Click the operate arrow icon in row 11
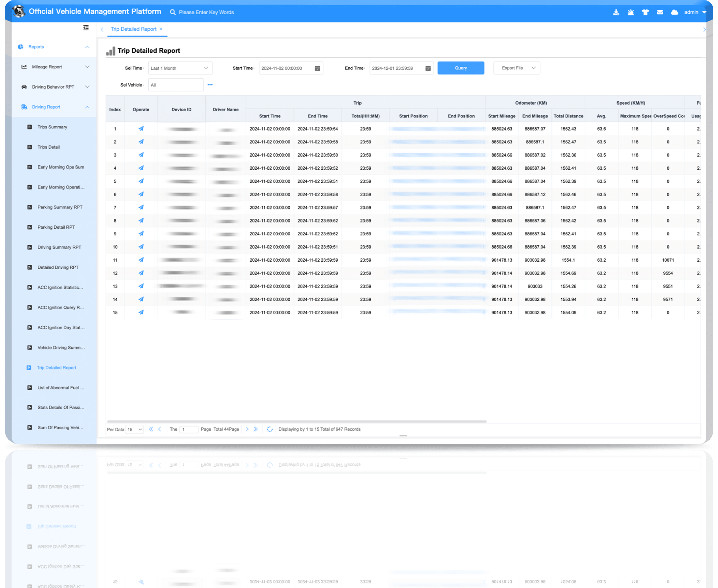 [x=141, y=260]
